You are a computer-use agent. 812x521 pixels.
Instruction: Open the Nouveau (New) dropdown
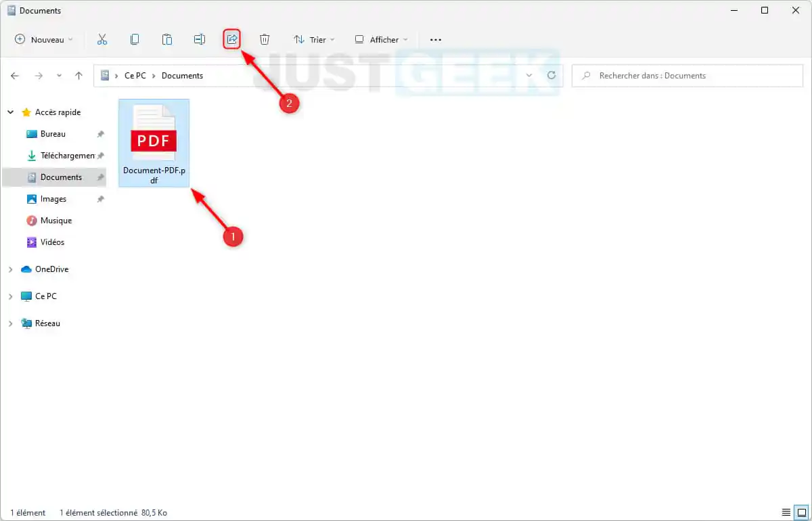click(x=44, y=39)
